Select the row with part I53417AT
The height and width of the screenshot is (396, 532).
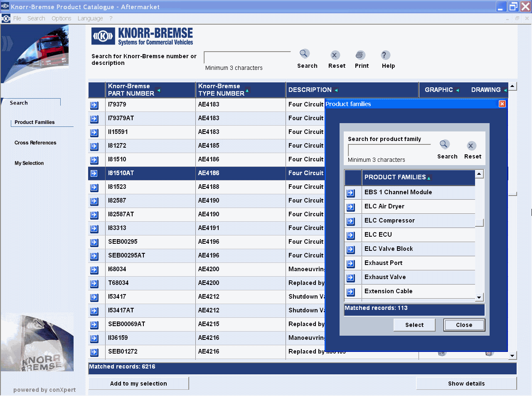206,310
